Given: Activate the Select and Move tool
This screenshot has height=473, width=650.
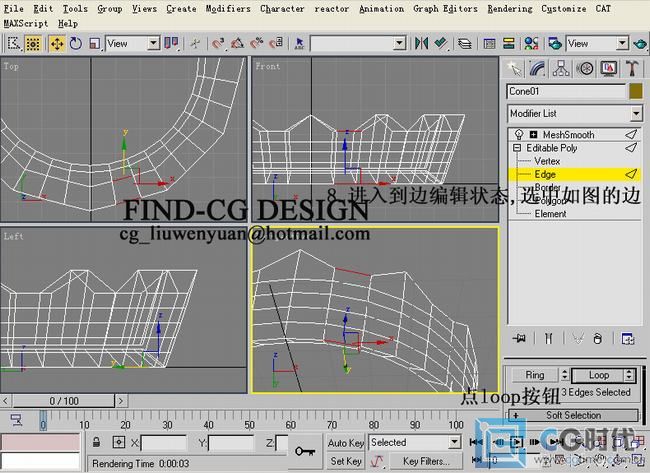Looking at the screenshot, I should pos(57,43).
